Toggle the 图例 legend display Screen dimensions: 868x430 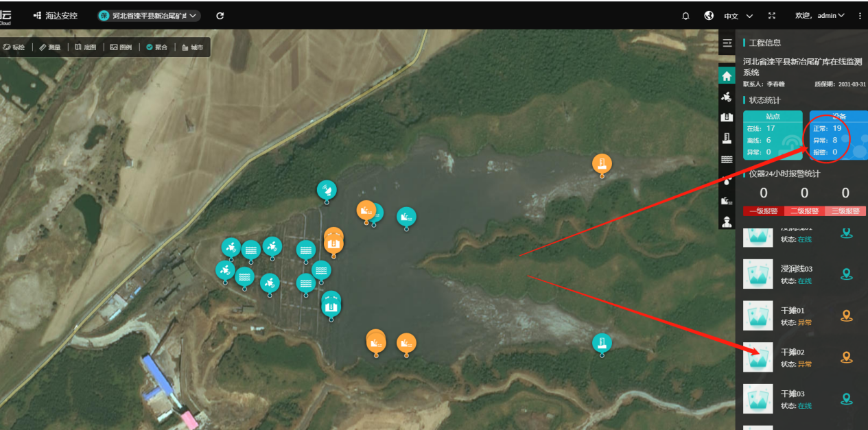point(121,47)
